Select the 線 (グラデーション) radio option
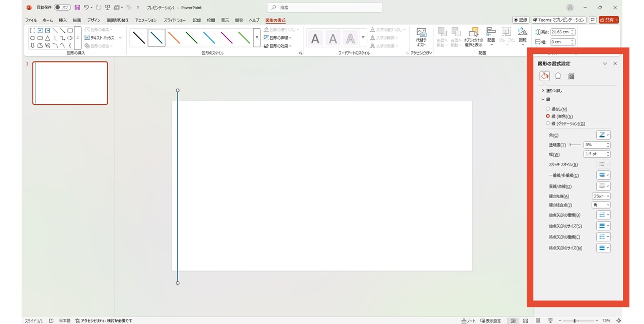644x324 pixels. (x=566, y=123)
